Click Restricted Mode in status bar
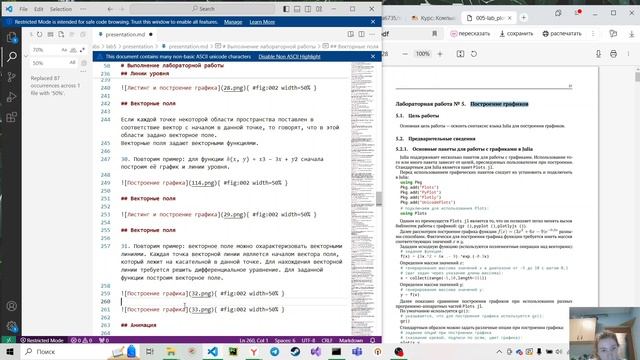Viewport: 640px width, 360px height. pyautogui.click(x=42, y=340)
